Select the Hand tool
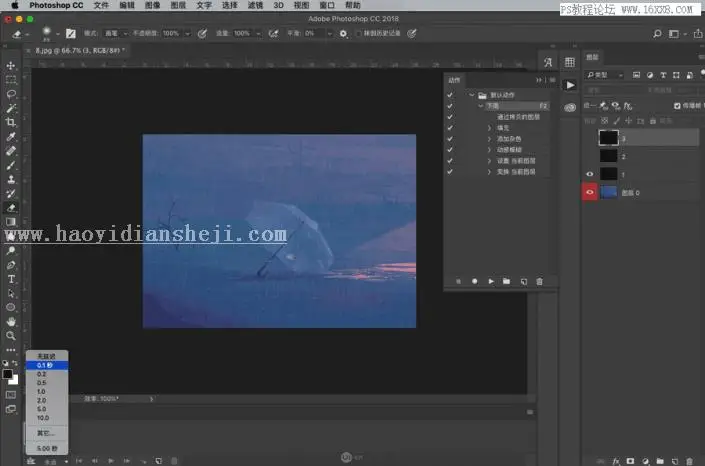705x466 pixels. 11,322
